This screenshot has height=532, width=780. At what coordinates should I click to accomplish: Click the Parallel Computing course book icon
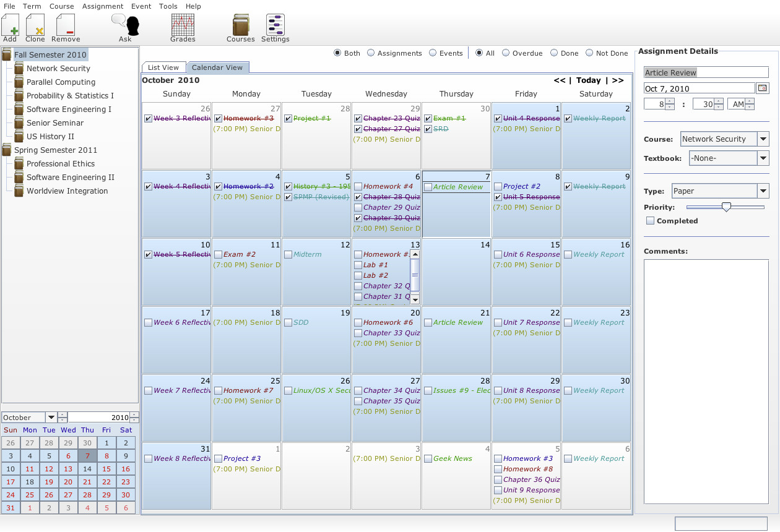pos(19,82)
